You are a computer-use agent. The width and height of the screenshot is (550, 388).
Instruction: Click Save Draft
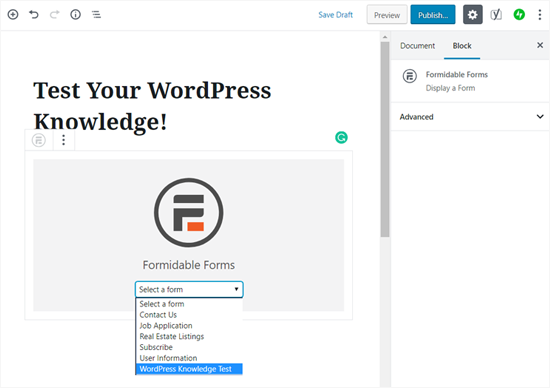click(335, 15)
